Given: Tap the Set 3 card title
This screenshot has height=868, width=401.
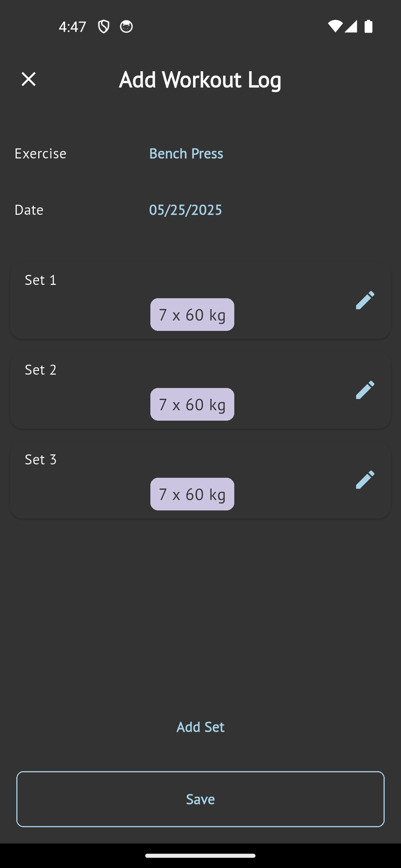Looking at the screenshot, I should tap(41, 460).
